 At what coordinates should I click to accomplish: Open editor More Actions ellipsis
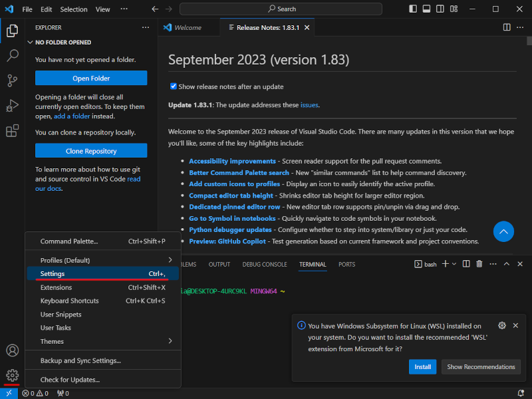(x=520, y=27)
